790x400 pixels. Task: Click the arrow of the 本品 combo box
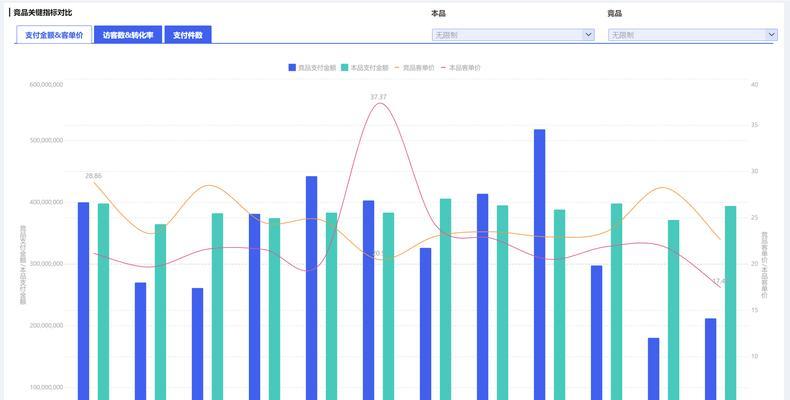click(588, 35)
